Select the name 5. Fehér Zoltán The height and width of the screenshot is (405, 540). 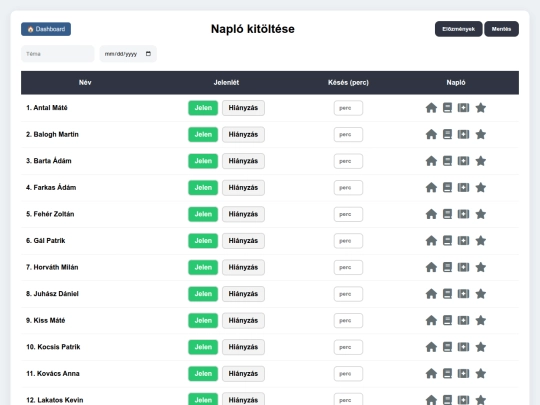tap(50, 214)
